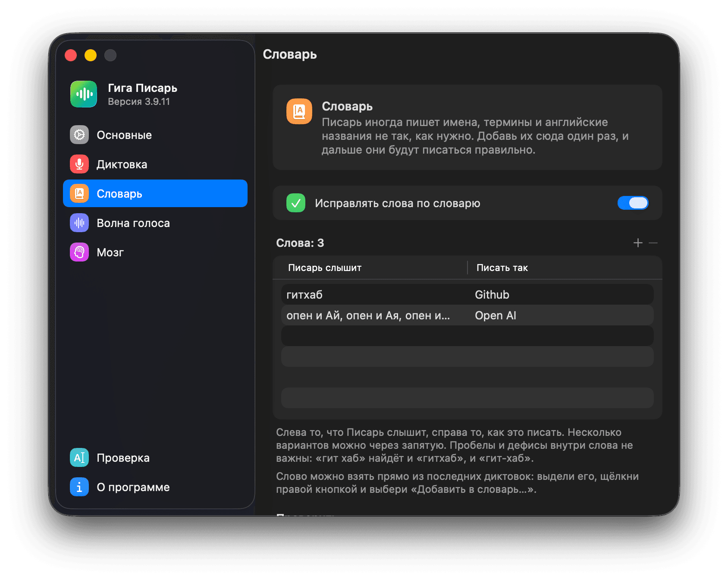Select the Диктовка microphone icon
The image size is (728, 580).
(x=79, y=164)
